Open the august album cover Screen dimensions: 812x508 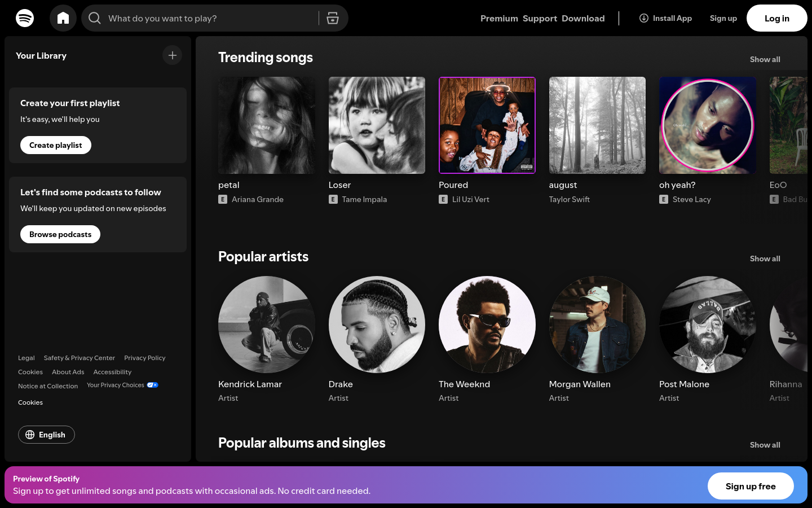pos(597,125)
